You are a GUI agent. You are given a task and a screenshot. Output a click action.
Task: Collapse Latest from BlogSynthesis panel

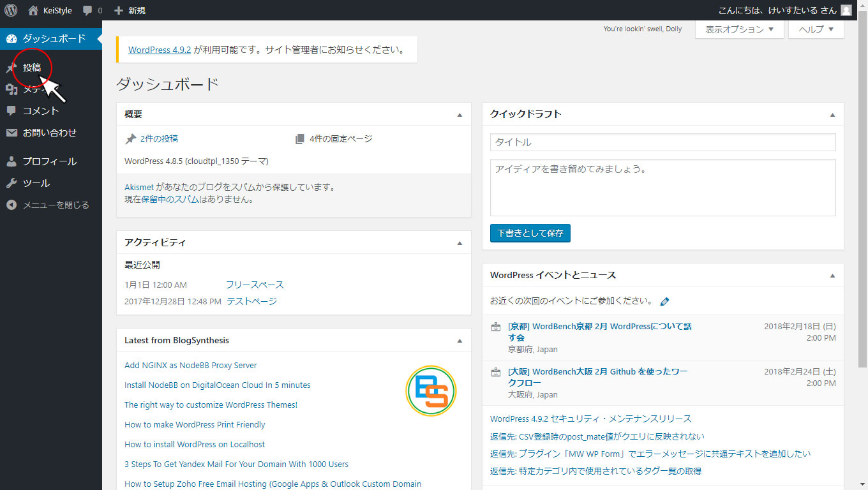(x=460, y=341)
